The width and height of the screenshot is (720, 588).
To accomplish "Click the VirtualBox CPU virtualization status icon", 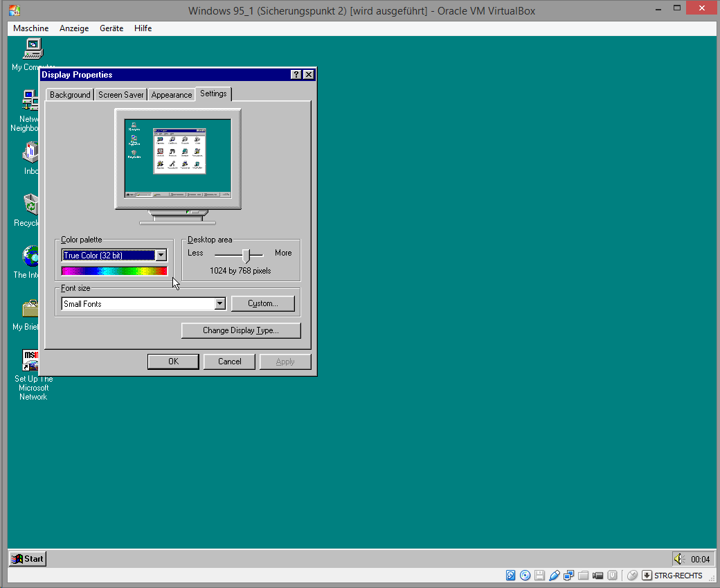I will pos(612,575).
